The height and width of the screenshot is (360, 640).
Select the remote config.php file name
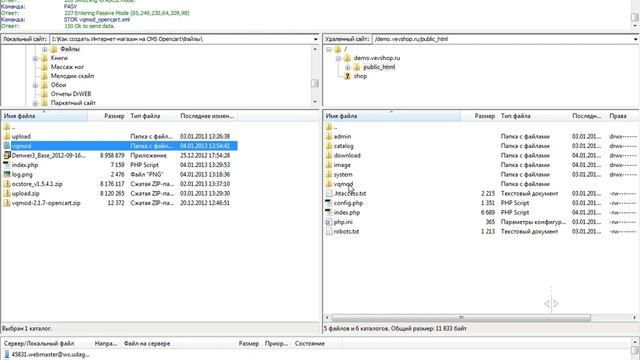click(348, 203)
